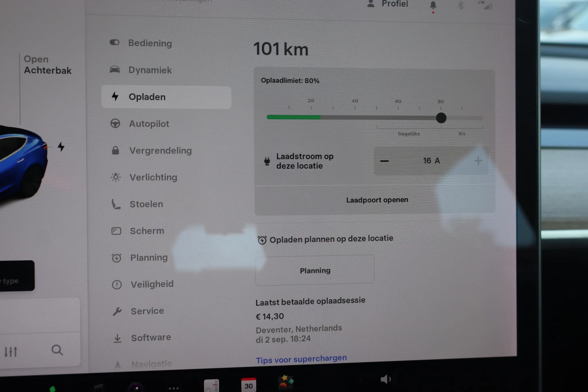Decrease charge current with minus button
The image size is (588, 392).
click(384, 161)
